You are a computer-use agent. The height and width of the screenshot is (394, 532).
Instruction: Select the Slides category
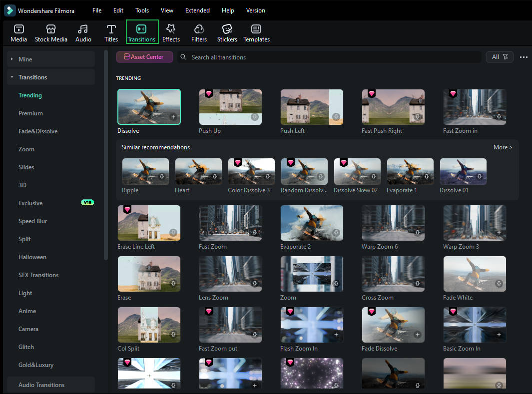click(x=26, y=167)
